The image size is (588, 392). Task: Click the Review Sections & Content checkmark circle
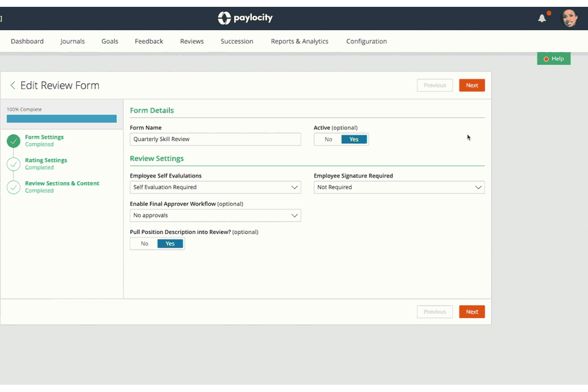[x=14, y=187]
